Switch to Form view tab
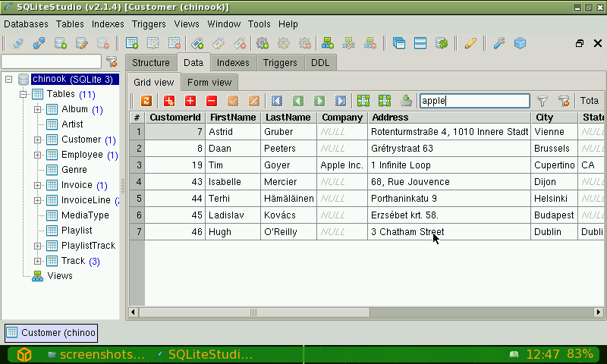 point(209,83)
